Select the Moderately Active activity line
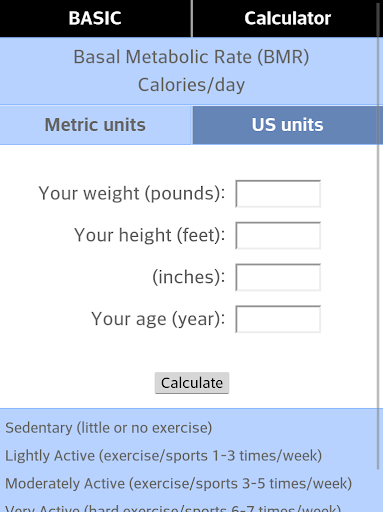This screenshot has width=383, height=512. 179,484
